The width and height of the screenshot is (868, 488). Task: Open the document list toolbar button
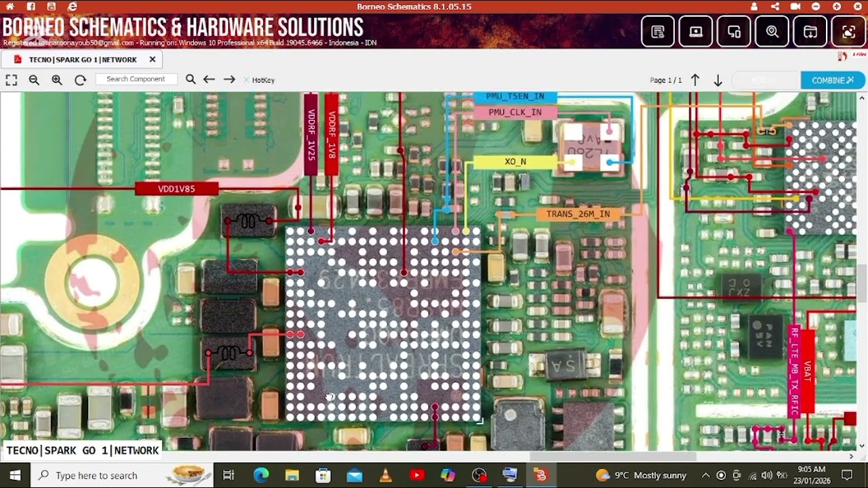(x=658, y=31)
